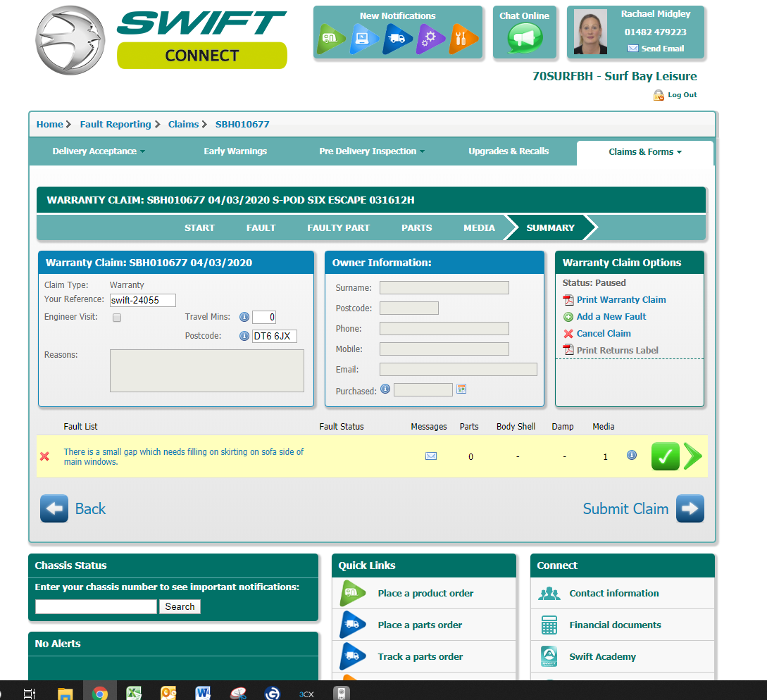Open Place a product order link
Screen dimensions: 767x700
coord(425,594)
